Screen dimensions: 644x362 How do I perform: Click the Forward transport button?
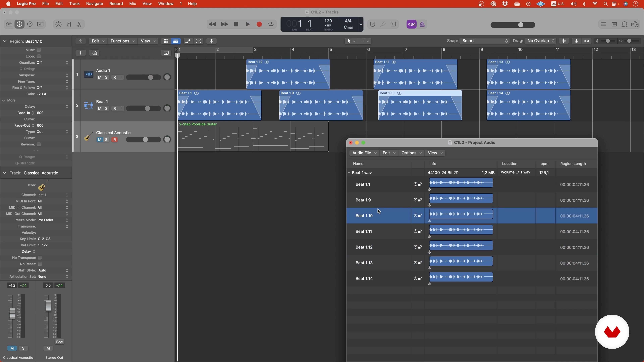[224, 24]
